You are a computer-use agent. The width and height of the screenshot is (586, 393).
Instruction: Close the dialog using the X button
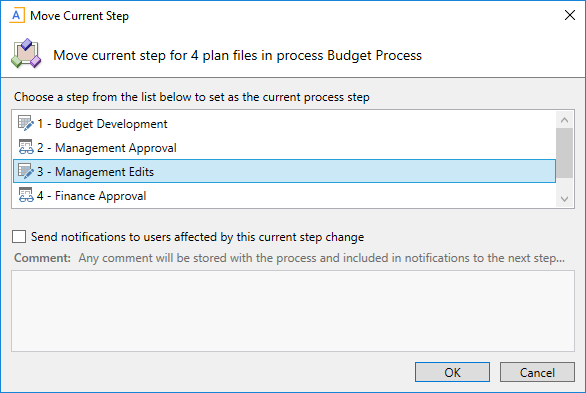coord(570,15)
